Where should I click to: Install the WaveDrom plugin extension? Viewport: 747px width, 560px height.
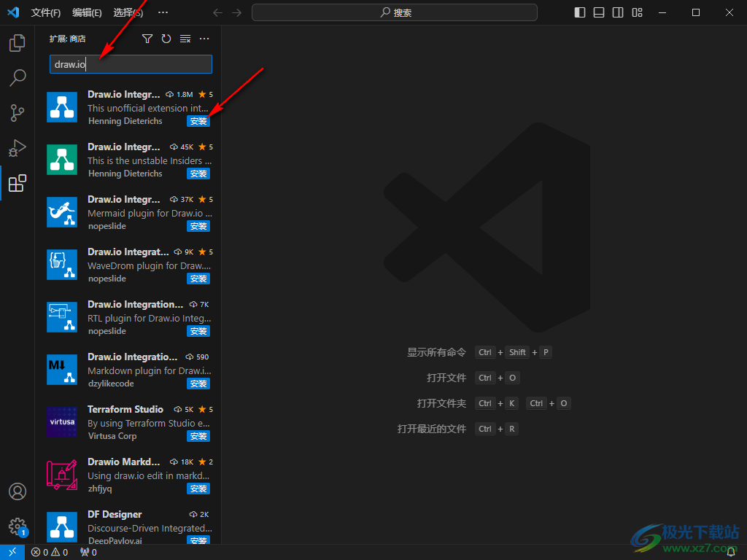point(198,279)
